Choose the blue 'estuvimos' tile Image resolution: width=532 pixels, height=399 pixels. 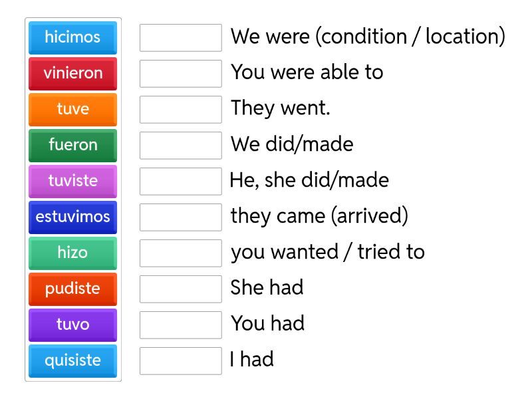pos(72,217)
